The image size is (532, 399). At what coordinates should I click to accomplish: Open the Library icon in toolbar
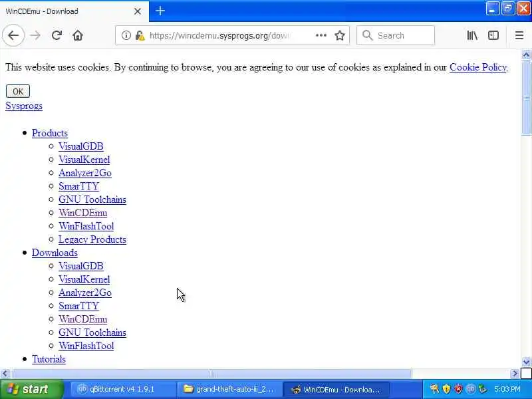pos(472,35)
